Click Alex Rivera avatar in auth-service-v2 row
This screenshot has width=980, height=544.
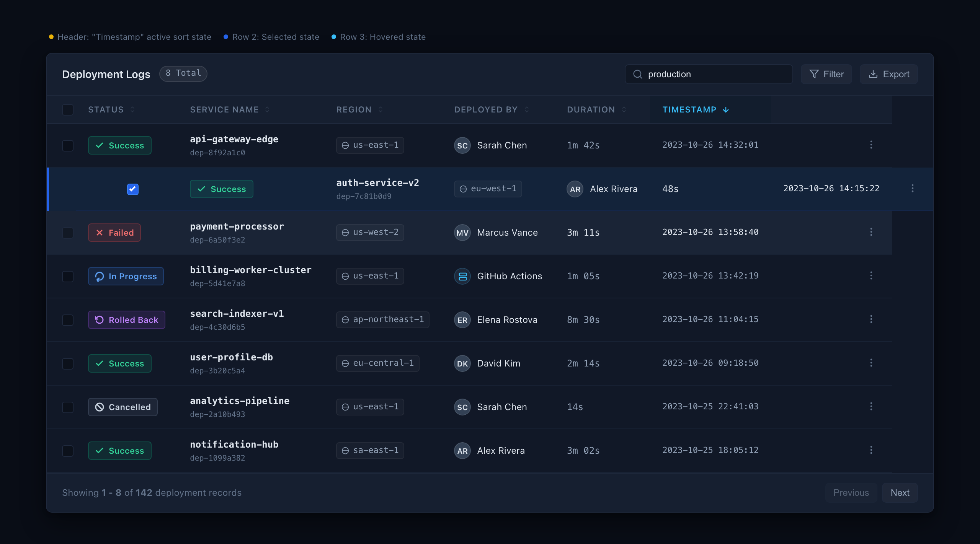tap(575, 189)
